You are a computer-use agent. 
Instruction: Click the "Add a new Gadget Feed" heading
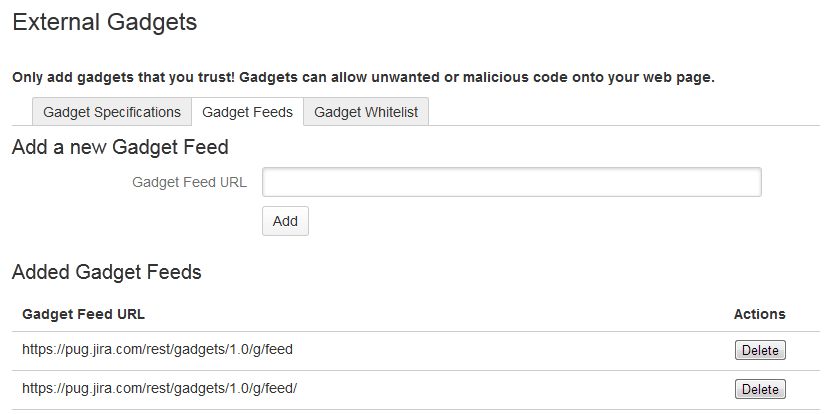pos(120,147)
